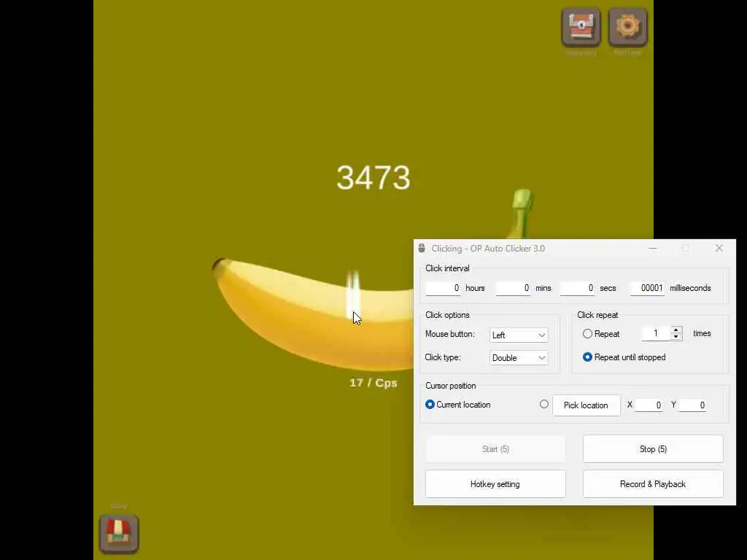Edit the milliseconds interval field
The image size is (747, 560).
[x=648, y=288]
